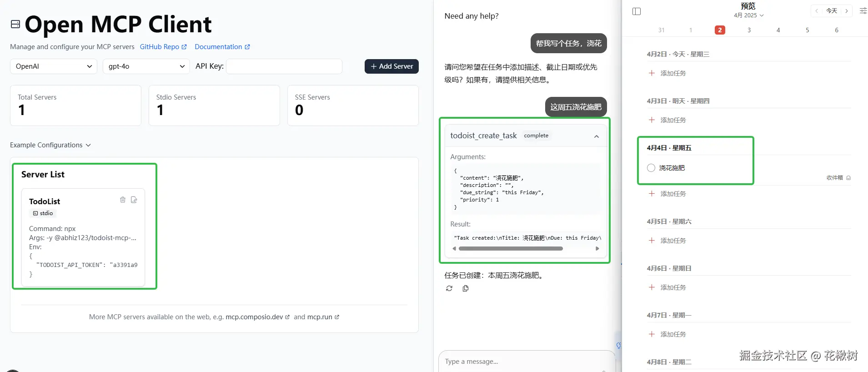Expand Example Configurations section
Viewport: 868px width, 372px height.
click(50, 145)
